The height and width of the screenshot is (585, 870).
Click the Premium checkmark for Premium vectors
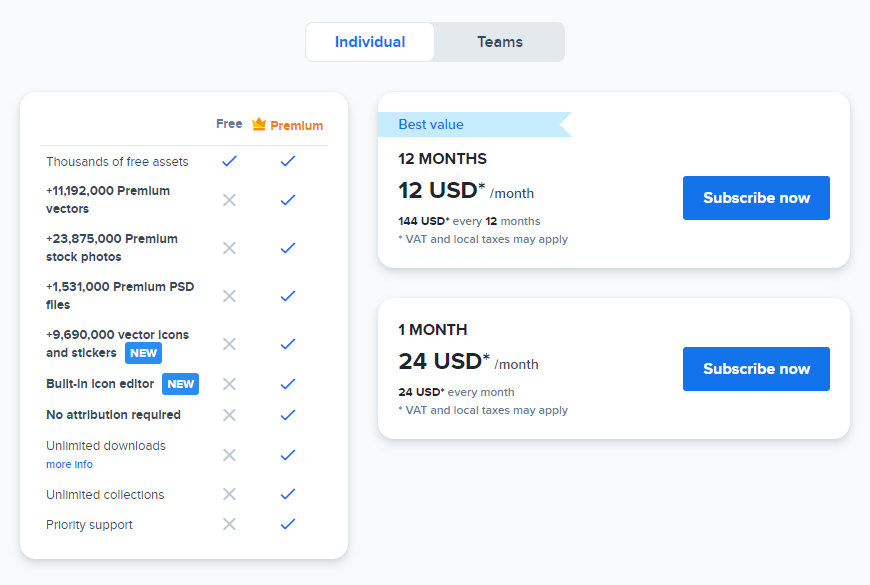point(288,199)
